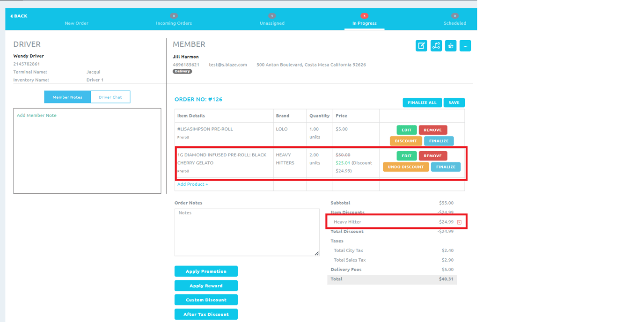This screenshot has width=644, height=322.
Task: Click the package box icon
Action: 451,46
